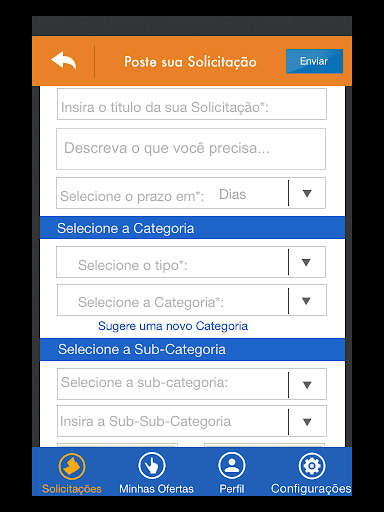Open the Configurações gear icon
Viewport: 384px width, 512px height.
(312, 465)
